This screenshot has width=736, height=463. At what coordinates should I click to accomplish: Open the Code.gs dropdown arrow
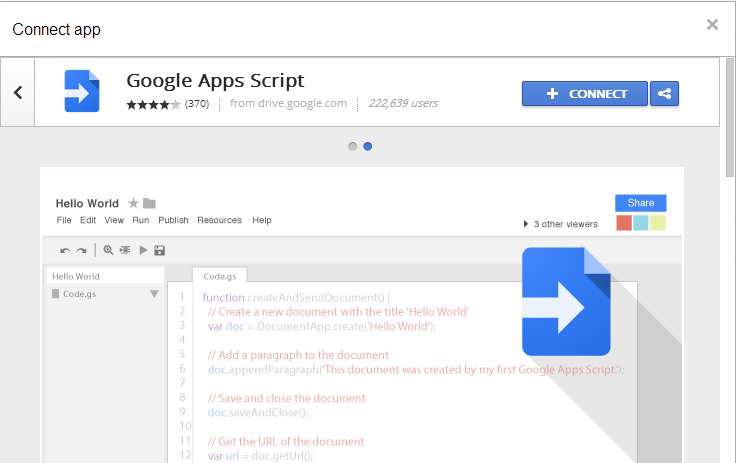pyautogui.click(x=154, y=294)
